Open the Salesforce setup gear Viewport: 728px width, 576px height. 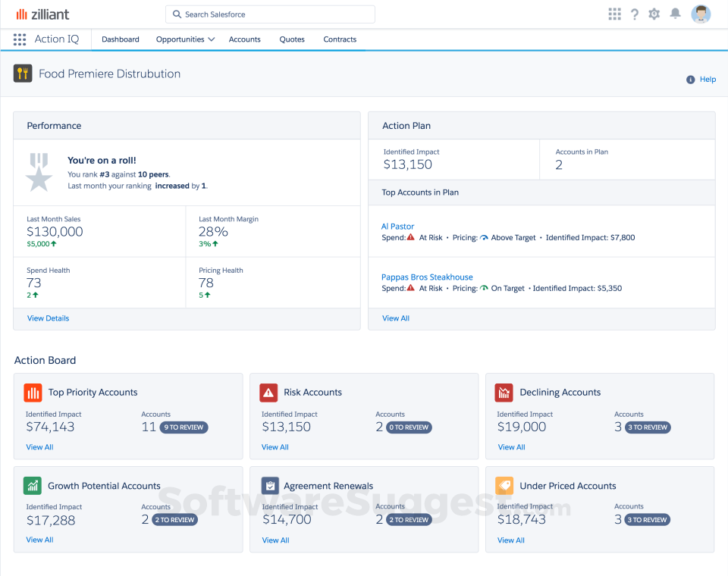pos(654,14)
